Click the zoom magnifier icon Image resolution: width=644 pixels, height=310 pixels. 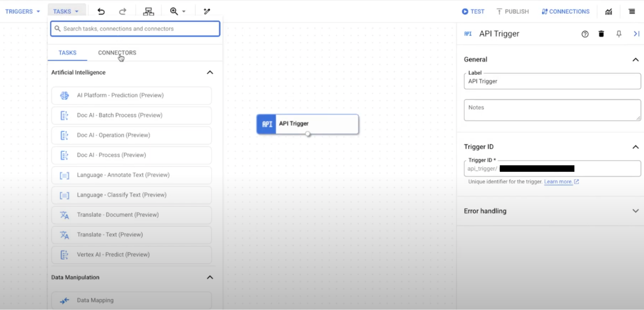(x=174, y=11)
